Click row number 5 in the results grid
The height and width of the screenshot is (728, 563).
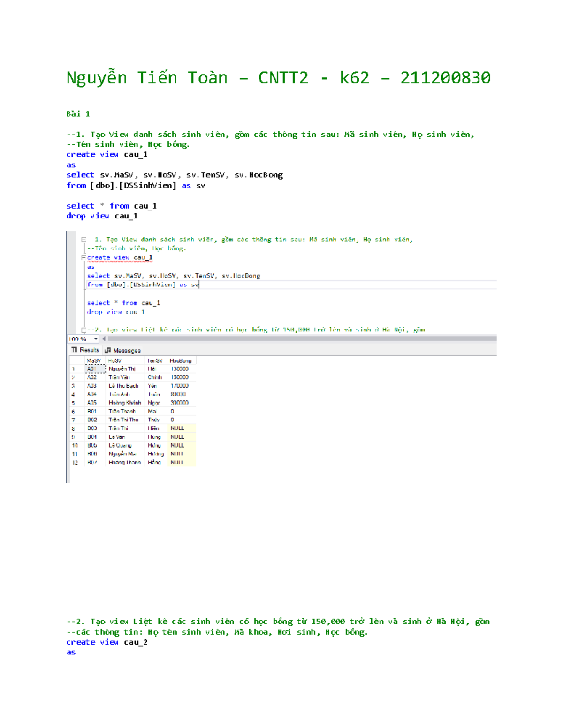[x=74, y=403]
